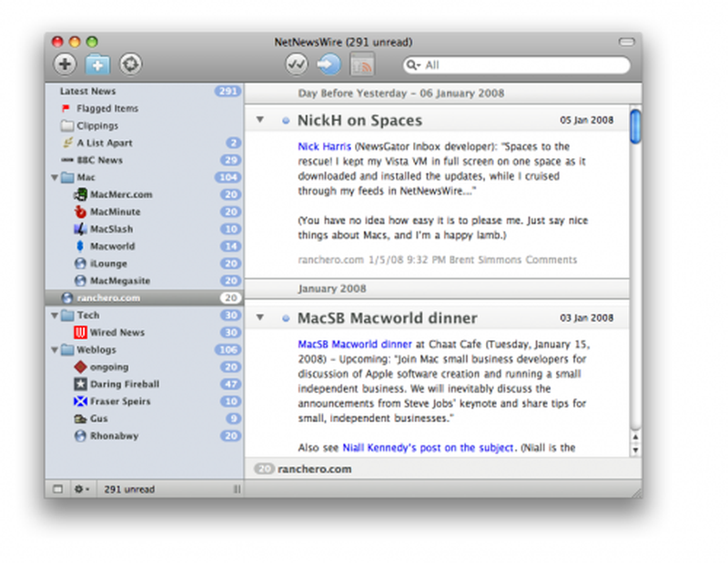Click the Refresh All toolbar icon
The width and height of the screenshot is (728, 563).
pyautogui.click(x=130, y=64)
